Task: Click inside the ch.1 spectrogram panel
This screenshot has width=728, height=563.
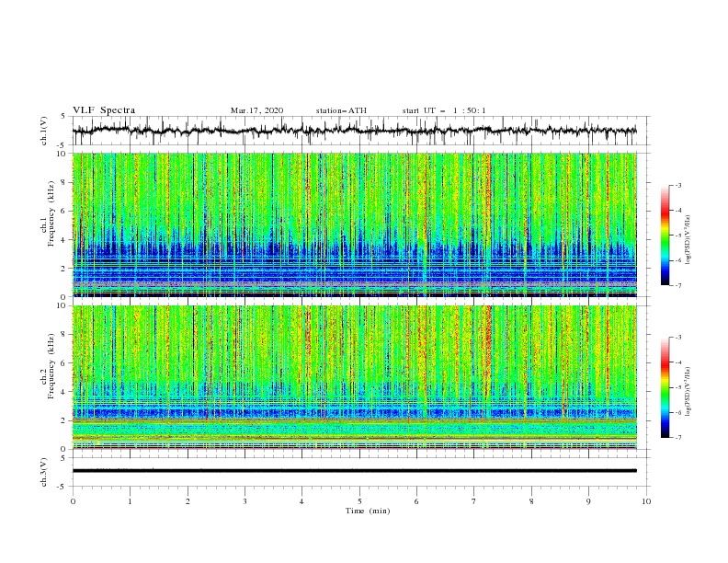Action: (x=355, y=224)
